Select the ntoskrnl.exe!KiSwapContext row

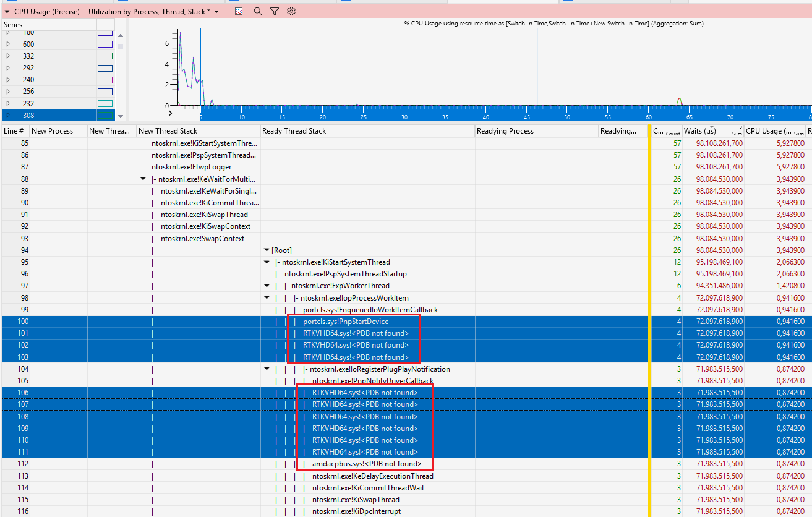point(406,226)
